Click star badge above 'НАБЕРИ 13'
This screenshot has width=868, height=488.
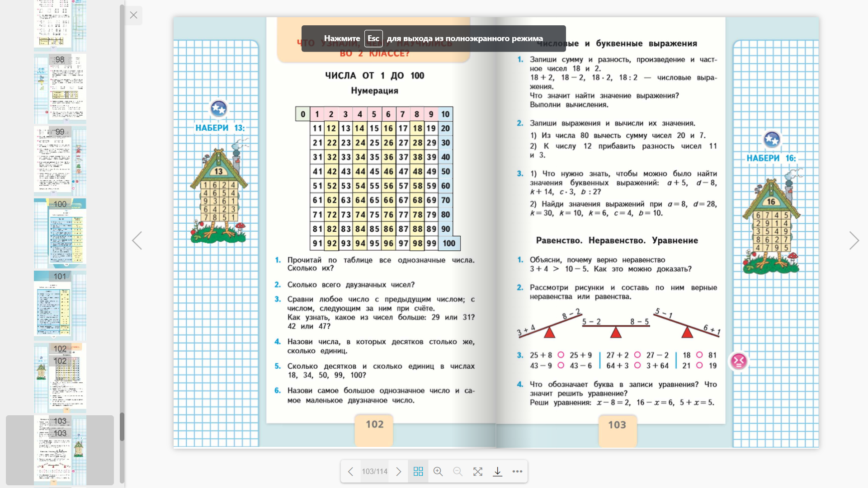pyautogui.click(x=219, y=108)
